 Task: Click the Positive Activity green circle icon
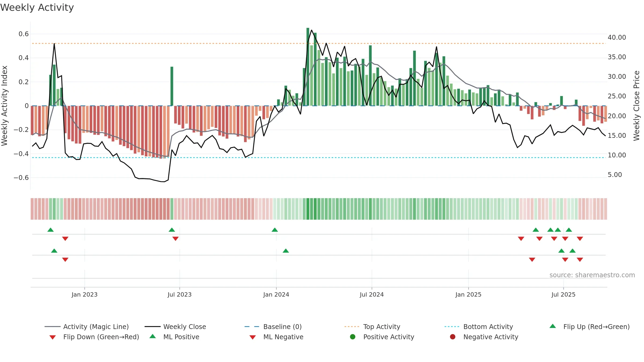click(x=353, y=337)
